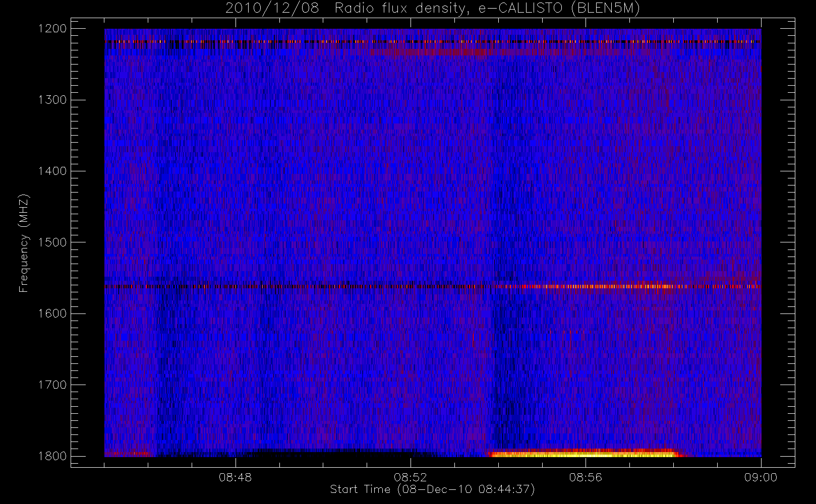Click the orange interference line near 1560 MHz
This screenshot has height=504, width=816.
point(433,286)
